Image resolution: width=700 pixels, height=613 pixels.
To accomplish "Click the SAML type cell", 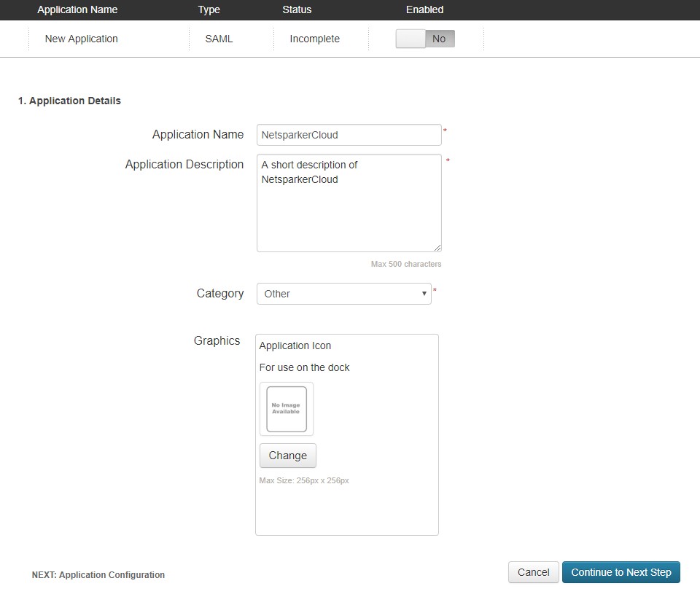I will [219, 39].
